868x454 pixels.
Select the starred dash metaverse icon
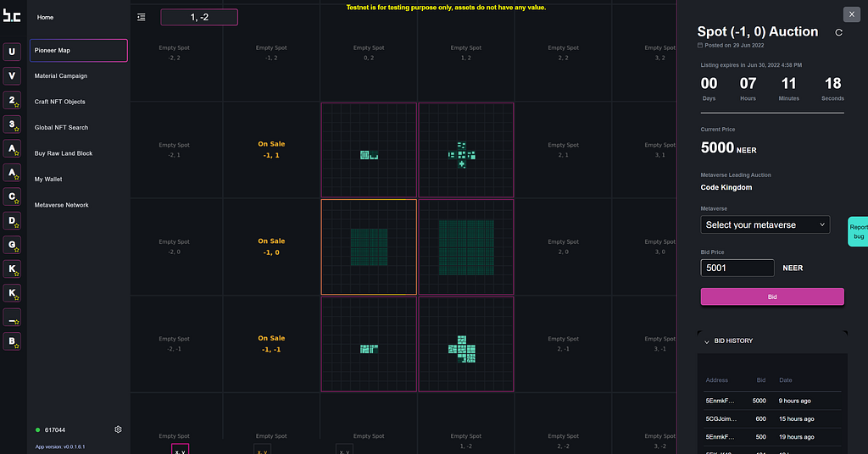coord(12,318)
